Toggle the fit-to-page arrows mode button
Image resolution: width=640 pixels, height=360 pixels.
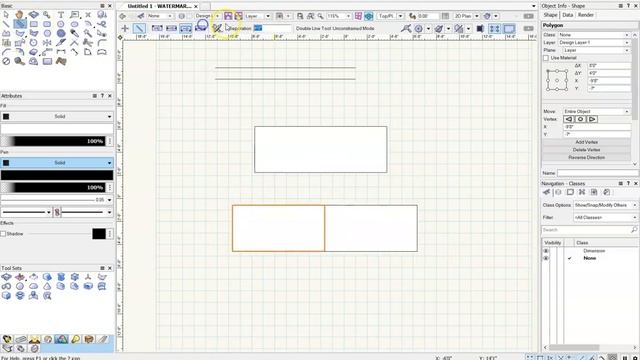pyautogui.click(x=494, y=29)
